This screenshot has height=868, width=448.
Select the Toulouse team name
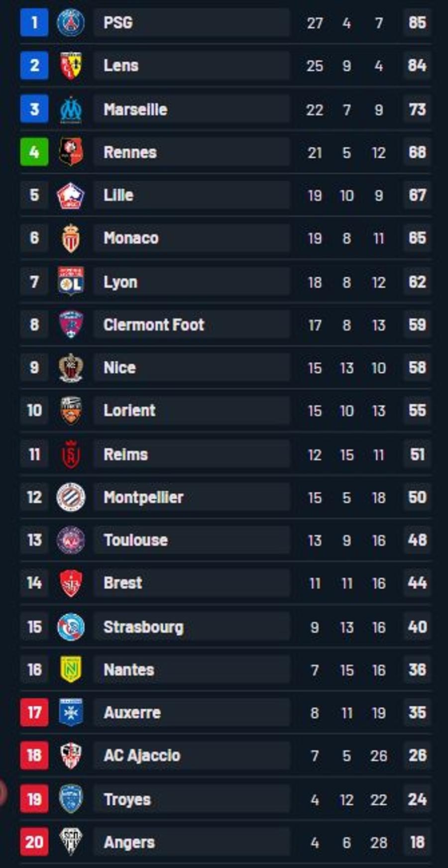click(x=135, y=540)
